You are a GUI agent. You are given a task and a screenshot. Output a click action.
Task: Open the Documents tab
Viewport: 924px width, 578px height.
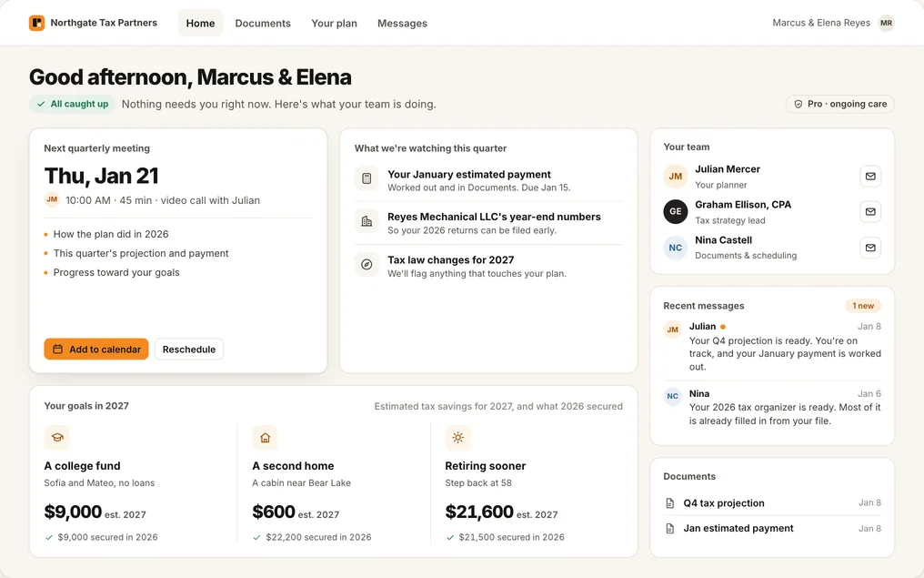tap(263, 23)
